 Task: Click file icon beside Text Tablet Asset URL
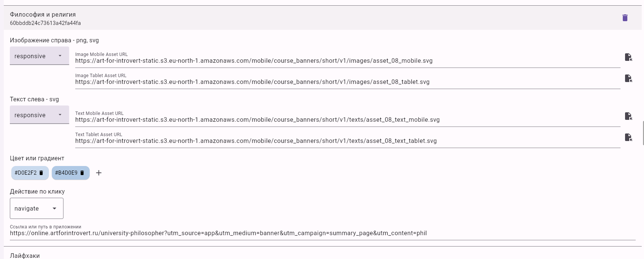tap(628, 137)
